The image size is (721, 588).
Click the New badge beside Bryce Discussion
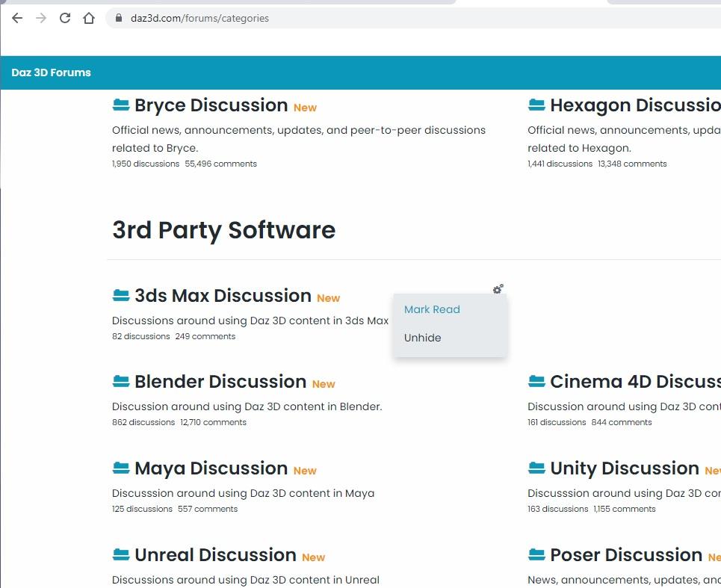[305, 108]
